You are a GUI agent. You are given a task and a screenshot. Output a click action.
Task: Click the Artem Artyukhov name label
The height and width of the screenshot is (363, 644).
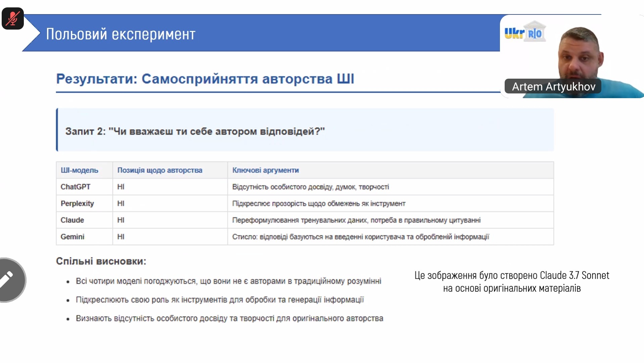pyautogui.click(x=553, y=87)
